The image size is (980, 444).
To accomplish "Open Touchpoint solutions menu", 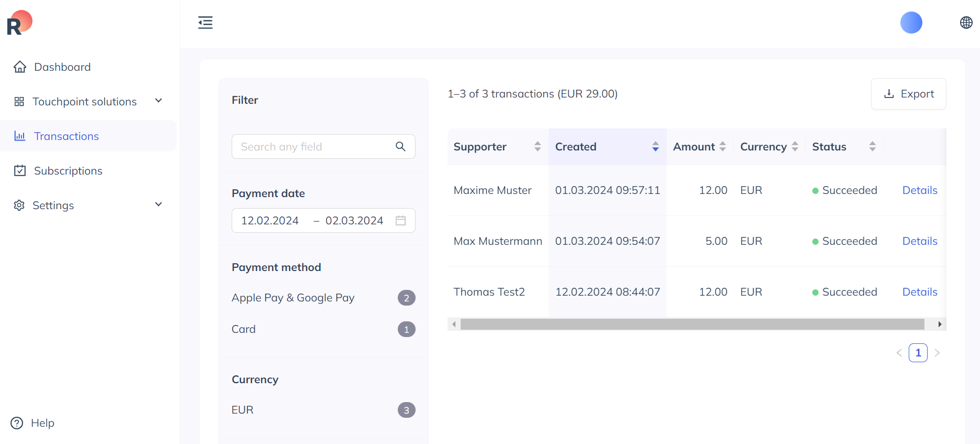I will 88,102.
